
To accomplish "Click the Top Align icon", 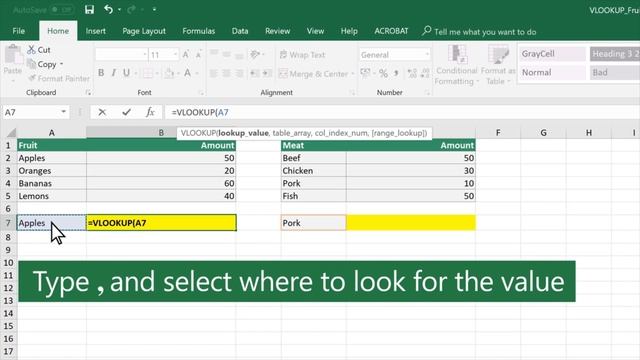I will coord(213,54).
